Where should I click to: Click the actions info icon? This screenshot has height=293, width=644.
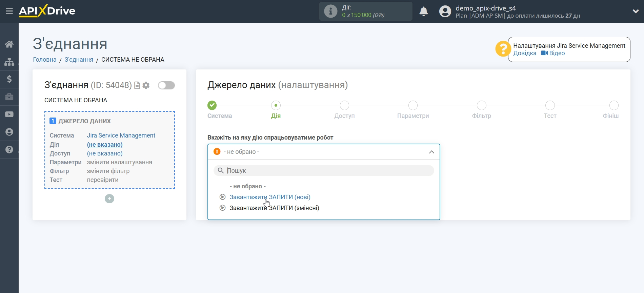[x=330, y=11]
